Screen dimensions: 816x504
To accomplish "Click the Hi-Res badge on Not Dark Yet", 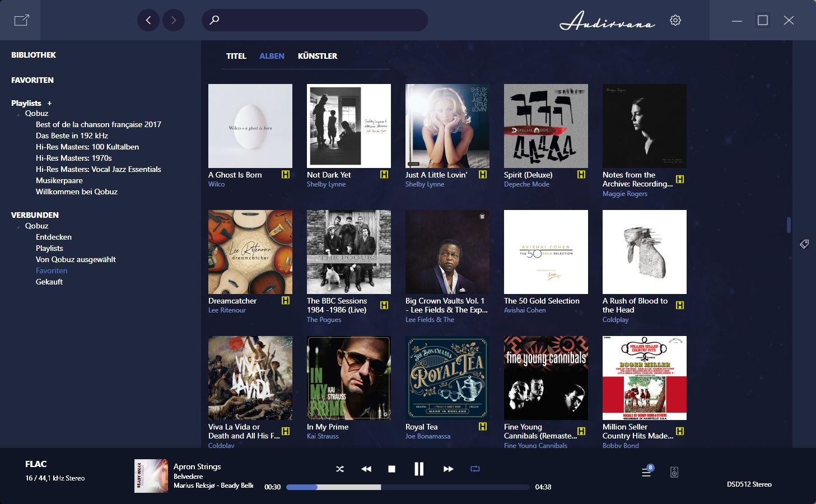I will [x=384, y=175].
